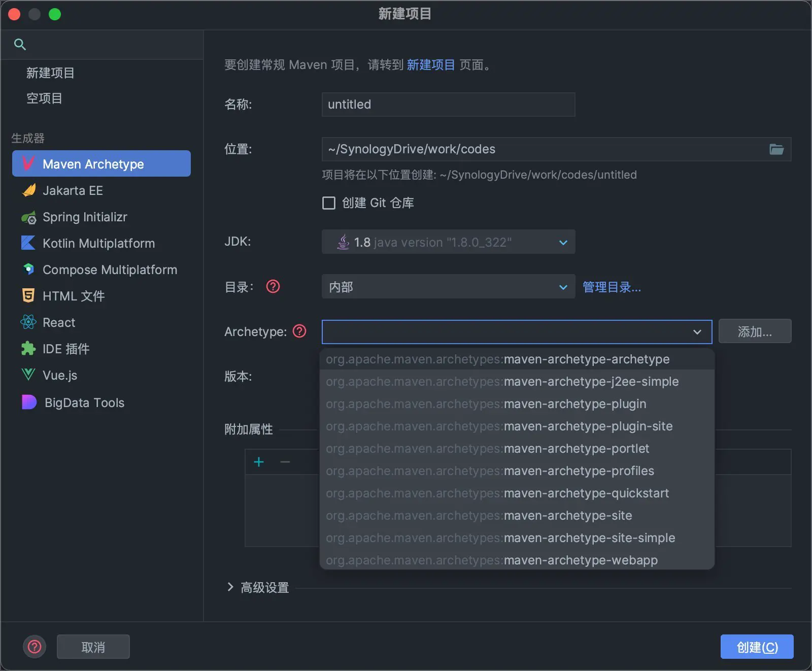Click the plus icon to add property
This screenshot has height=671, width=812.
[x=259, y=462]
